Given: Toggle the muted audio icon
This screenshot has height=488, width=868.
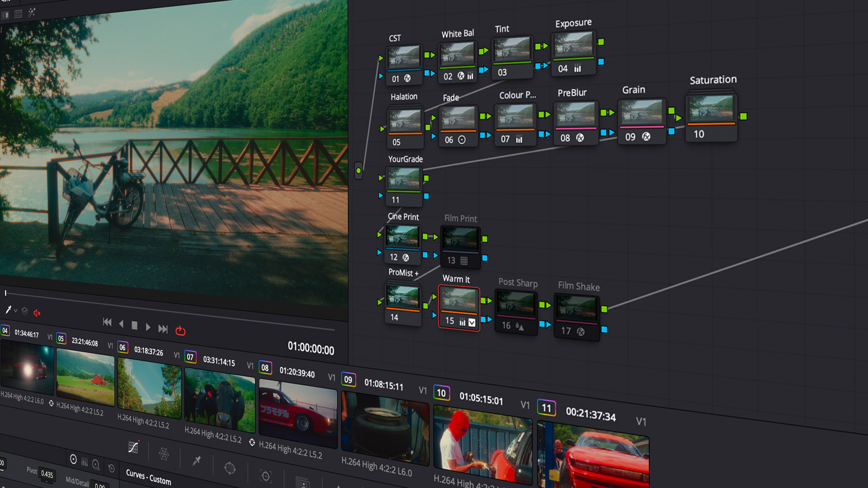Looking at the screenshot, I should tap(37, 313).
